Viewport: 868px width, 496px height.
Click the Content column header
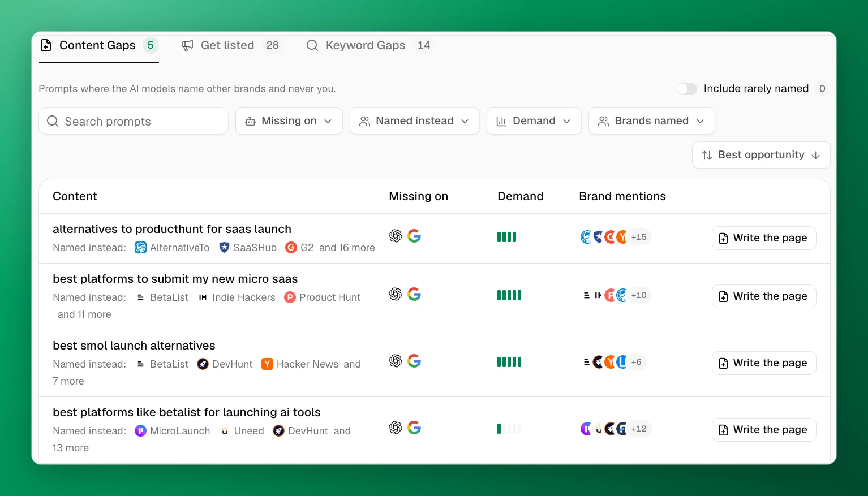click(75, 196)
